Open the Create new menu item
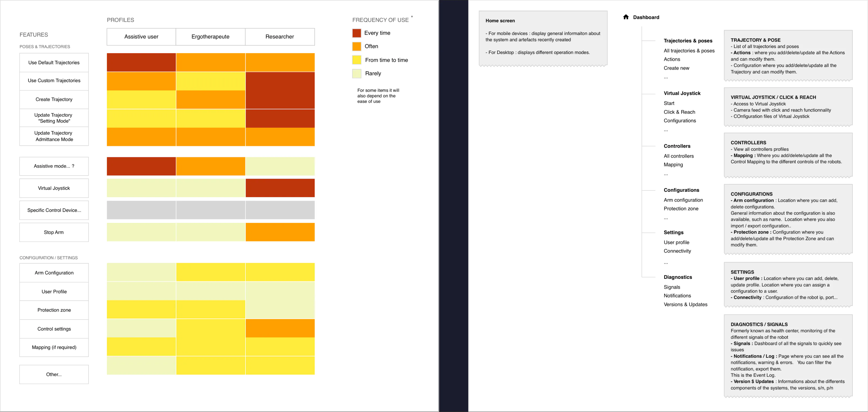 tap(676, 68)
